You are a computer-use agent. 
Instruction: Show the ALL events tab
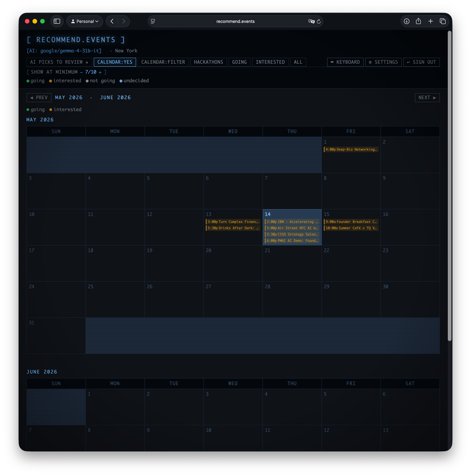coord(298,62)
